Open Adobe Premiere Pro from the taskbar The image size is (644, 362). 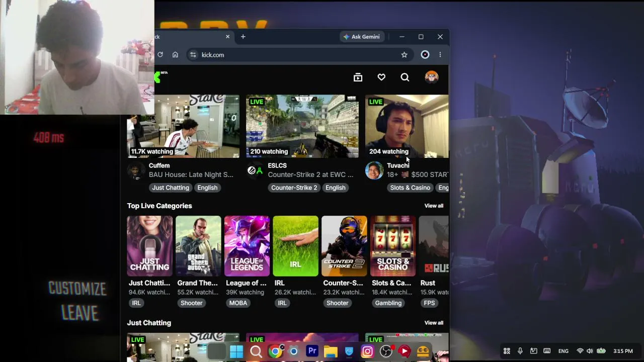312,351
